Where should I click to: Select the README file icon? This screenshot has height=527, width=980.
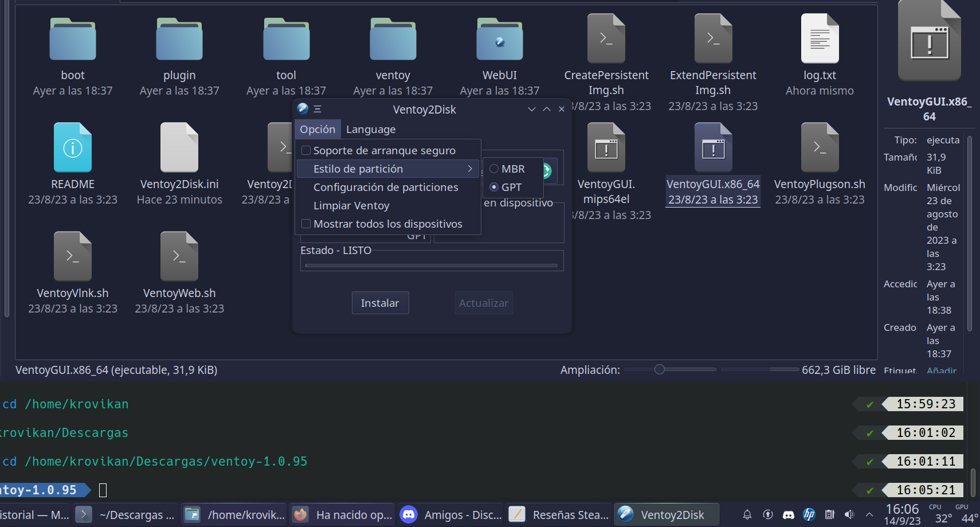tap(73, 147)
